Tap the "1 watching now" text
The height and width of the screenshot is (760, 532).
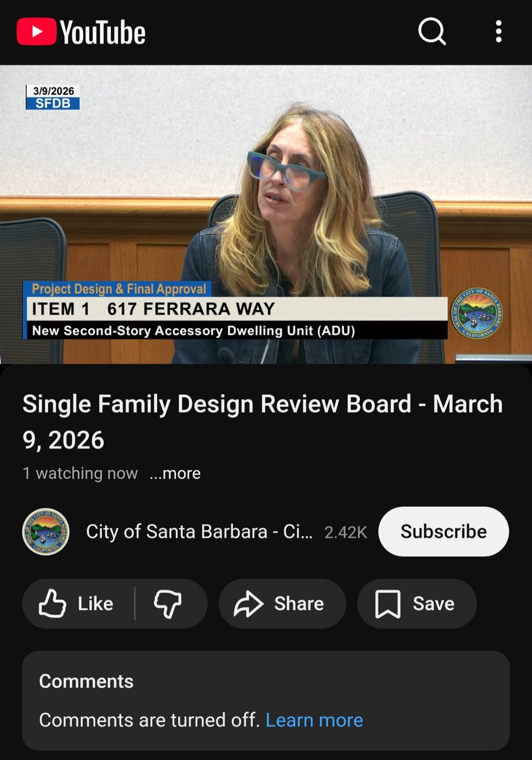click(80, 473)
